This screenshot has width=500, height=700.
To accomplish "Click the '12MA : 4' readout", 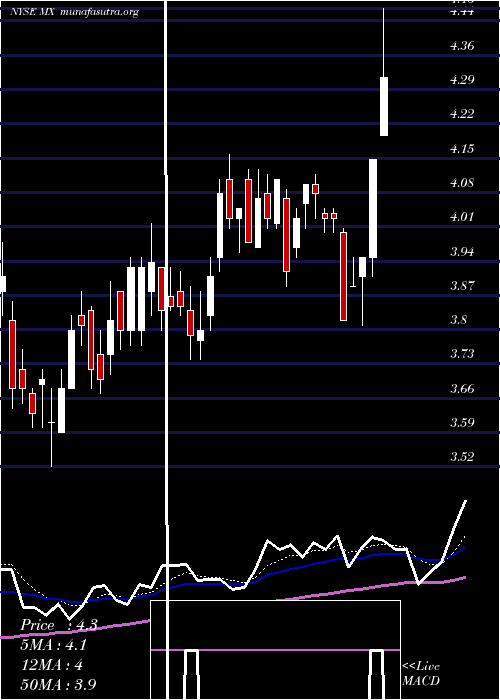I will [x=52, y=665].
